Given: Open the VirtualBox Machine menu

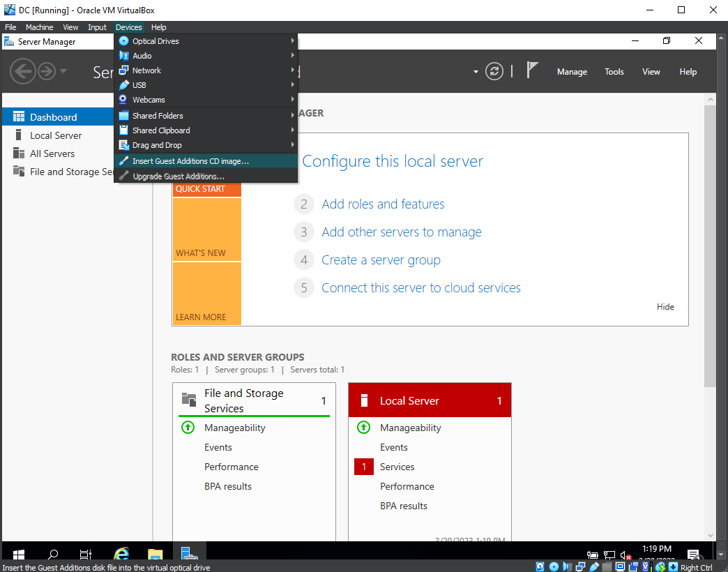Looking at the screenshot, I should [40, 27].
